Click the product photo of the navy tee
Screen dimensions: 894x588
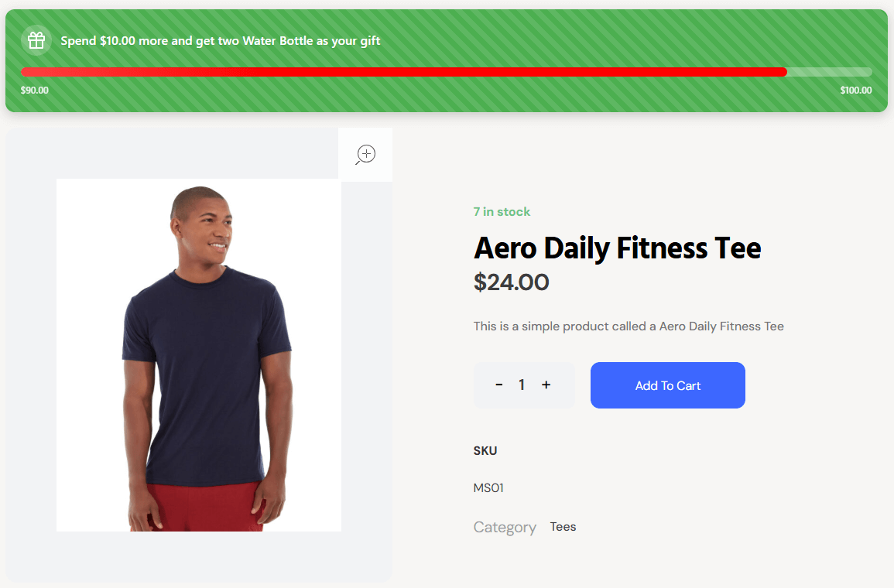click(x=199, y=355)
